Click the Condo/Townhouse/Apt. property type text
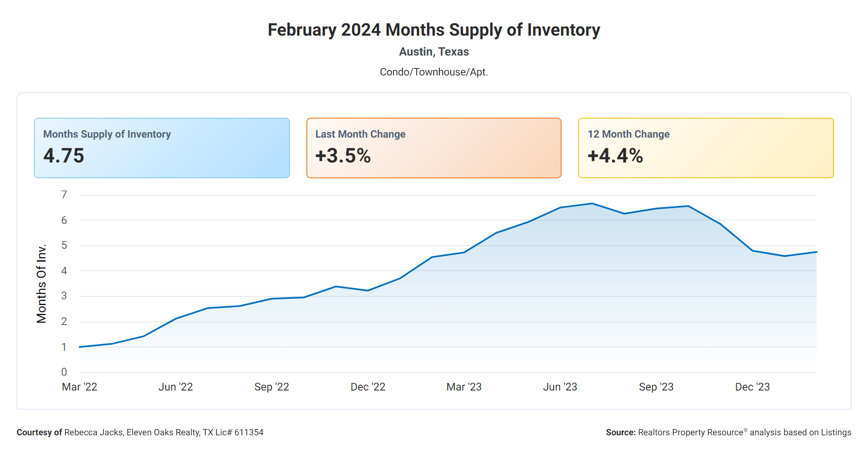Screen dimensions: 868x456 434,72
